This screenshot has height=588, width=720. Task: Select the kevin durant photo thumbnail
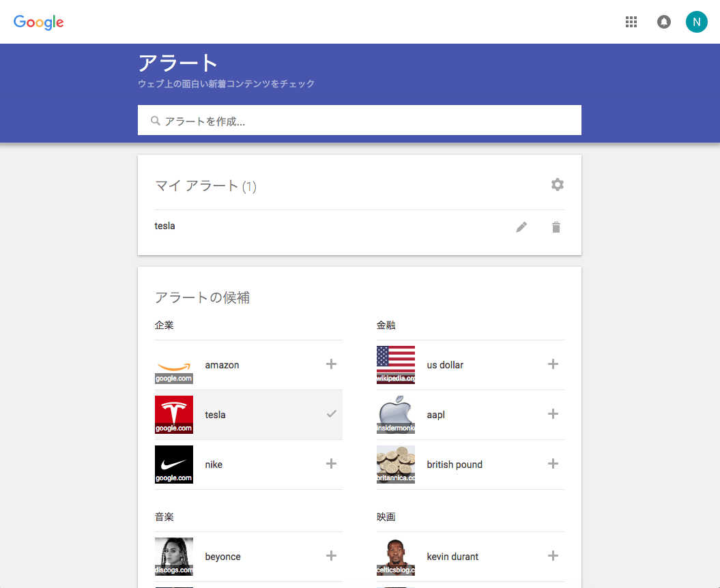click(395, 557)
